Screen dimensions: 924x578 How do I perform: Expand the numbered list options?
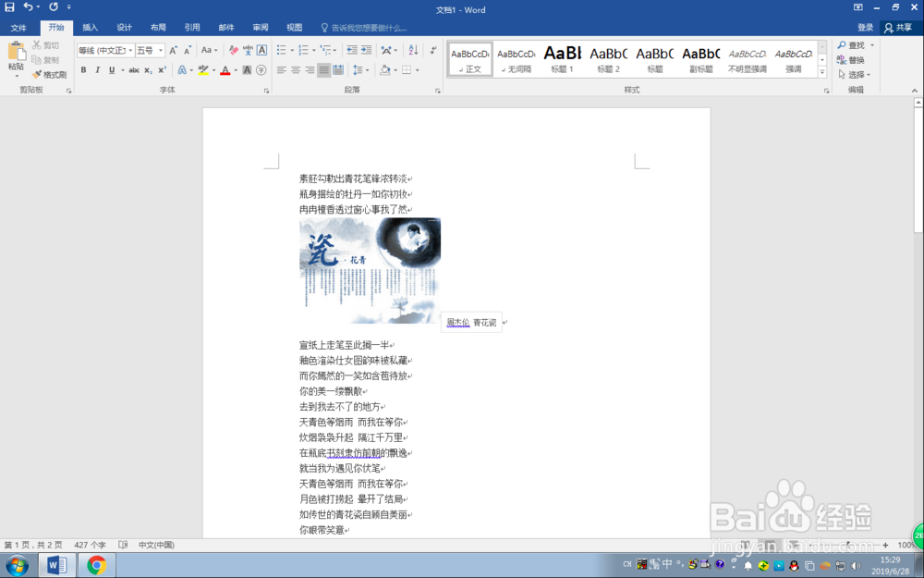[314, 50]
